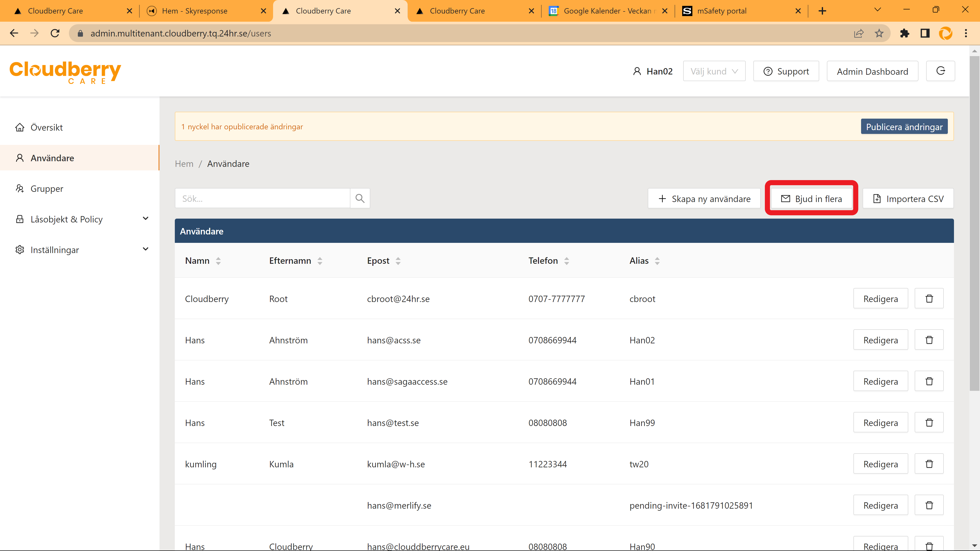Delete user Han01 using trash icon
980x551 pixels.
(x=929, y=381)
